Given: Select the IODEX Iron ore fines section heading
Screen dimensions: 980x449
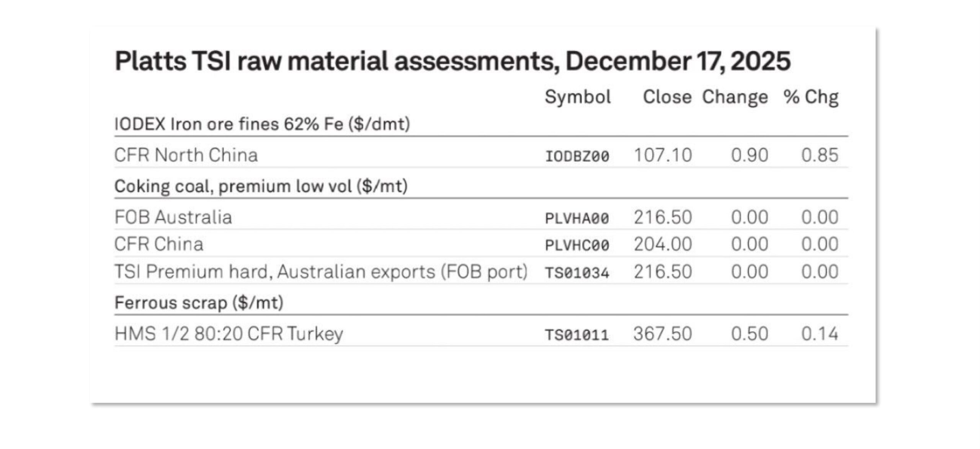Looking at the screenshot, I should point(262,124).
